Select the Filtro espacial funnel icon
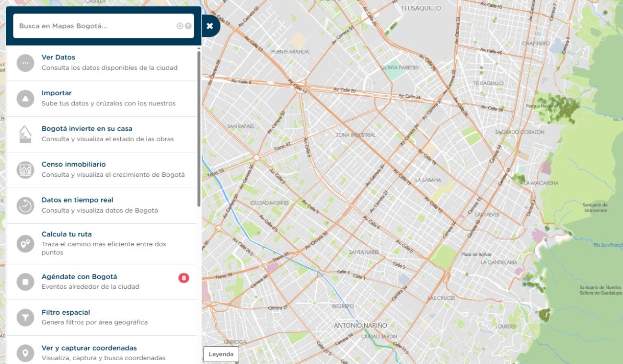Screen dimensions: 623x364 [25, 318]
